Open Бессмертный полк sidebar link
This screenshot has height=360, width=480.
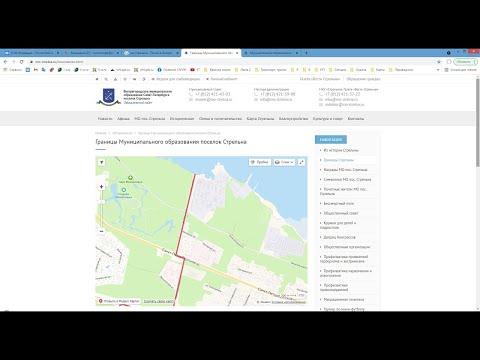click(x=339, y=203)
